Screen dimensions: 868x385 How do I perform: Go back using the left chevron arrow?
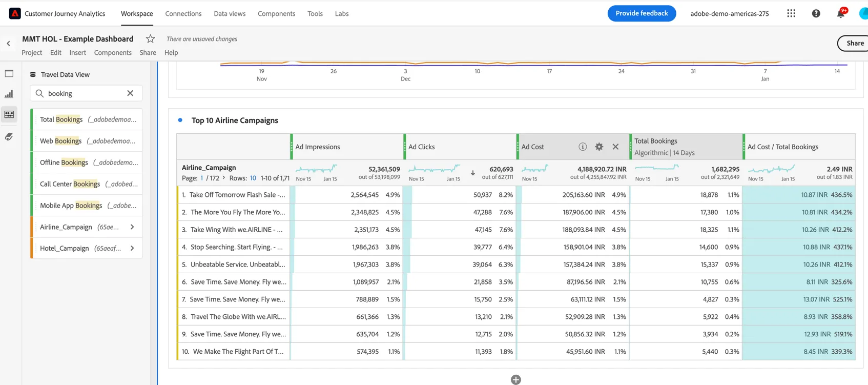tap(8, 44)
